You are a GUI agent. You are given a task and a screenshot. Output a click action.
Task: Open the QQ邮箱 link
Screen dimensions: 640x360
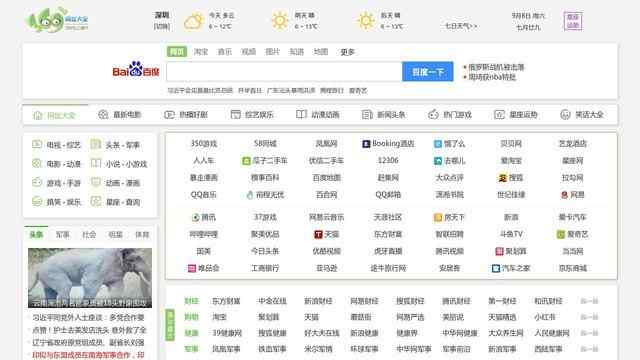click(388, 195)
